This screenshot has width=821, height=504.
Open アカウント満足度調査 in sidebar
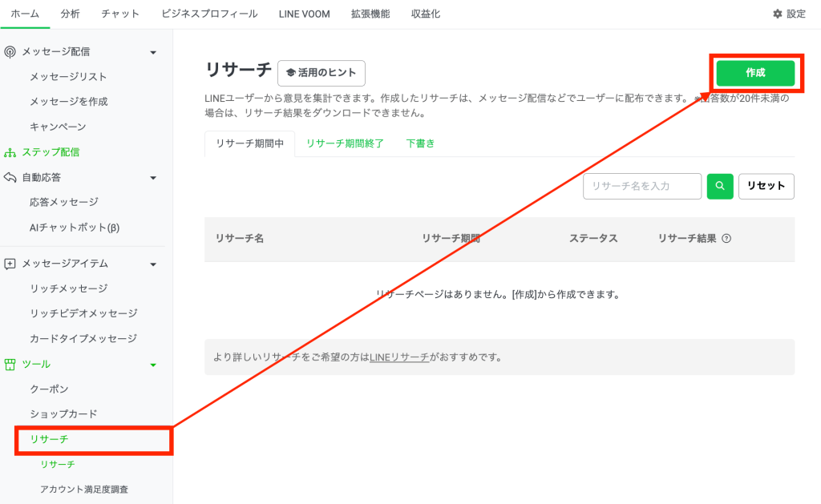[x=84, y=490]
